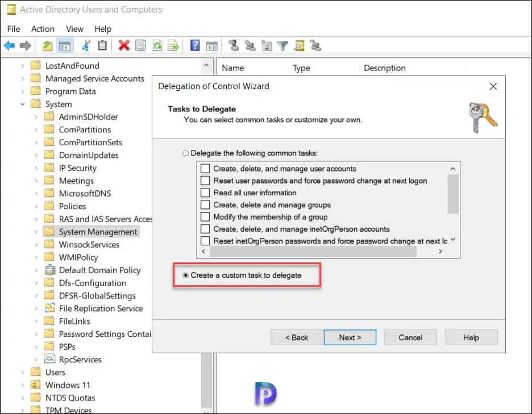Select Delegate the following common tasks radio

pyautogui.click(x=185, y=153)
